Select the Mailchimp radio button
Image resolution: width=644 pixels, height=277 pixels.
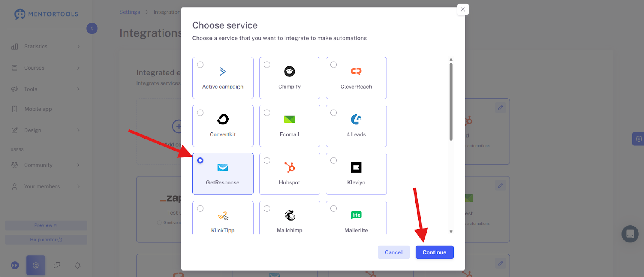[x=267, y=208]
